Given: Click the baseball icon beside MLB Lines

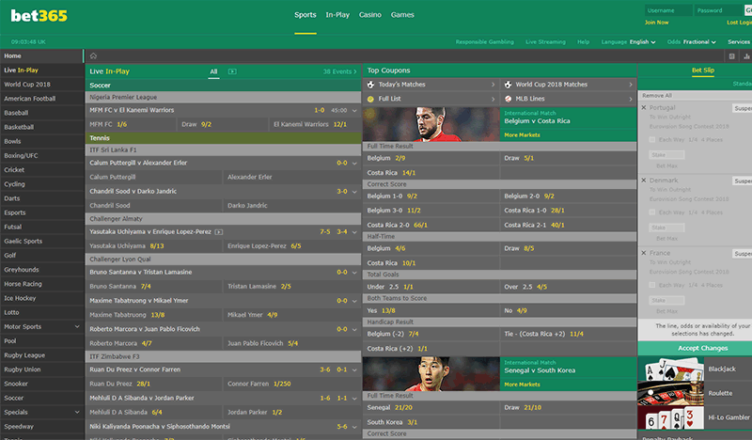Looking at the screenshot, I should coord(508,99).
